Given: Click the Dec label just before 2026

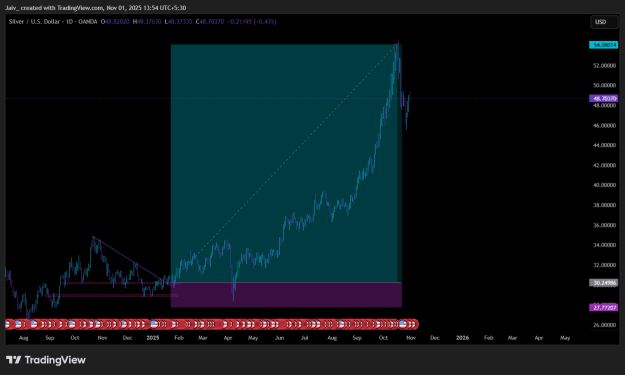Looking at the screenshot, I should point(435,338).
